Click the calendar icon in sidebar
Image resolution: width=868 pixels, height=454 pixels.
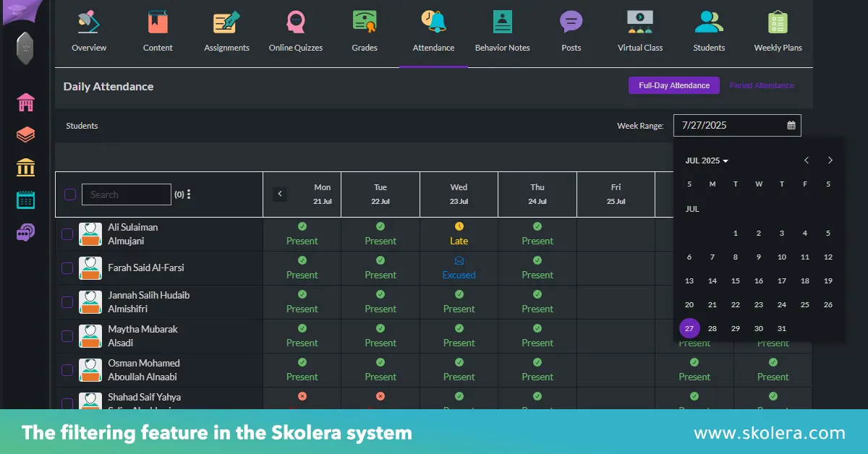pyautogui.click(x=26, y=200)
